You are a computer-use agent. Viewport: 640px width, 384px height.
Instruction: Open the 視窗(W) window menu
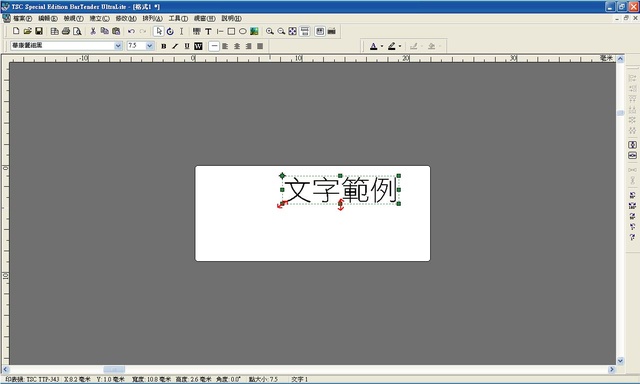(204, 18)
